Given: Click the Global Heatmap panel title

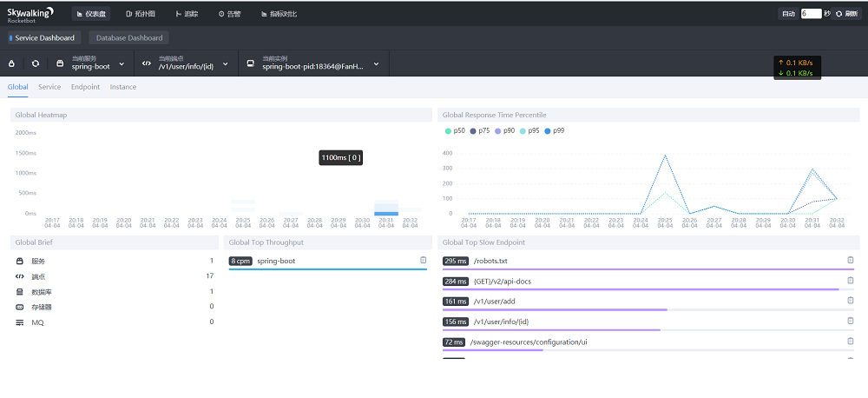Looking at the screenshot, I should [41, 115].
